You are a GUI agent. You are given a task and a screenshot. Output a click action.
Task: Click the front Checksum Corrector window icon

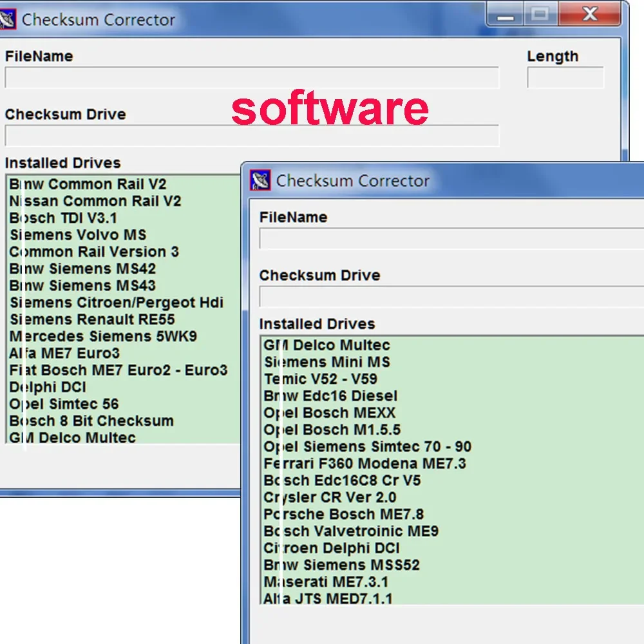(260, 180)
